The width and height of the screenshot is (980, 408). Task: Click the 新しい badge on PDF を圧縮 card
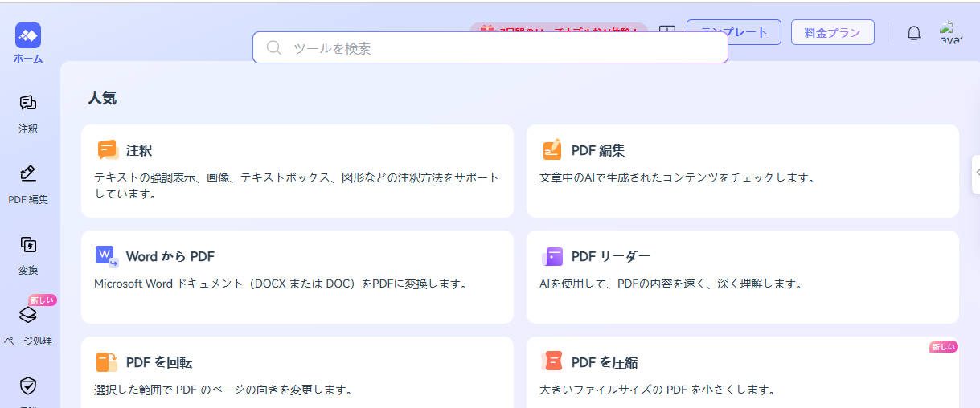(944, 347)
